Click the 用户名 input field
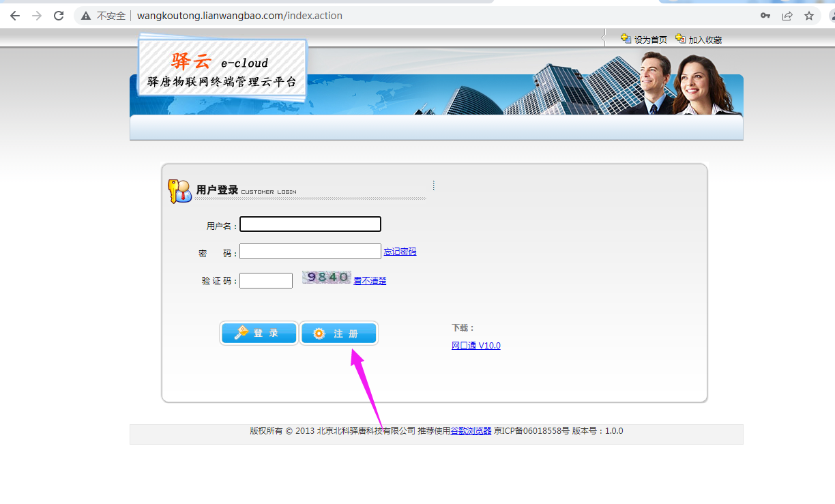This screenshot has height=504, width=835. (x=310, y=224)
